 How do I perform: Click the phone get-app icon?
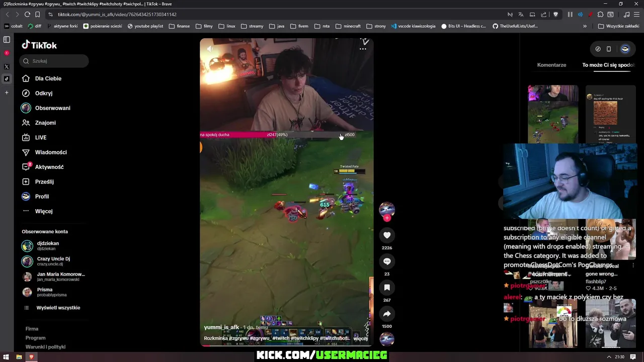point(609,49)
